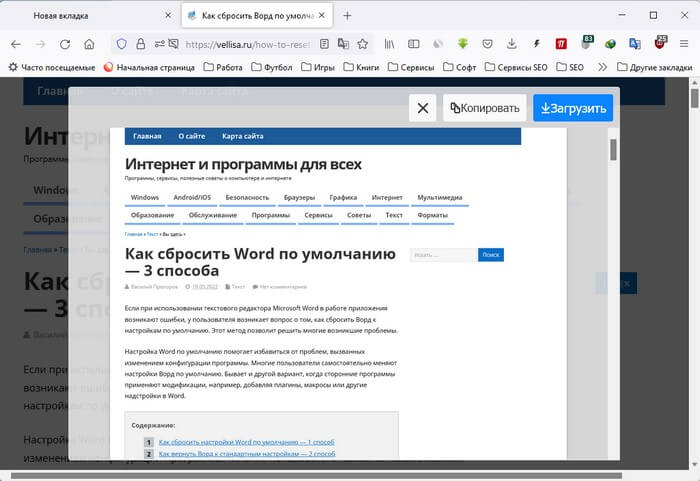The image size is (700, 481).
Task: Expand the Игры bookmarks folder
Action: click(x=317, y=67)
